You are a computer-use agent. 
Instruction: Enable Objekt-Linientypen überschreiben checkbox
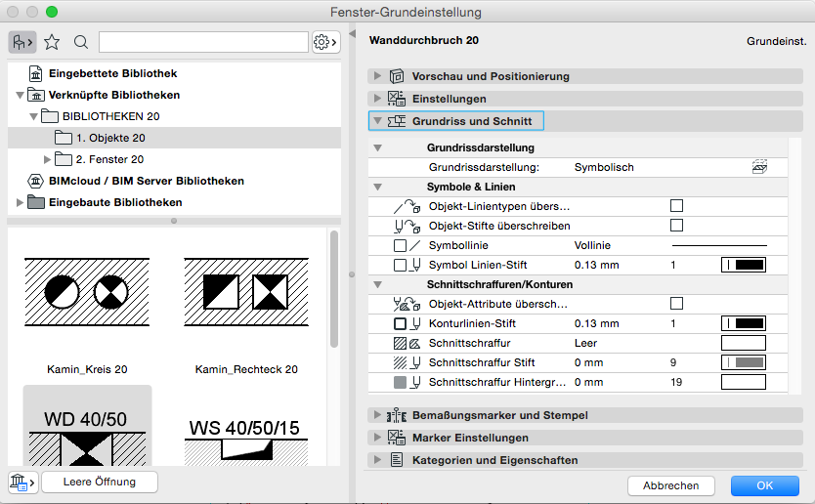[676, 206]
